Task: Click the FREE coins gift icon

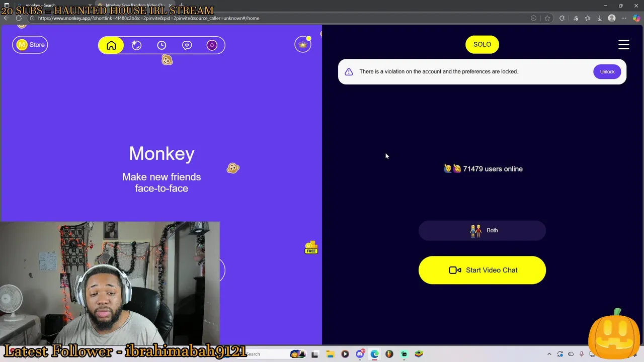Action: pyautogui.click(x=311, y=247)
